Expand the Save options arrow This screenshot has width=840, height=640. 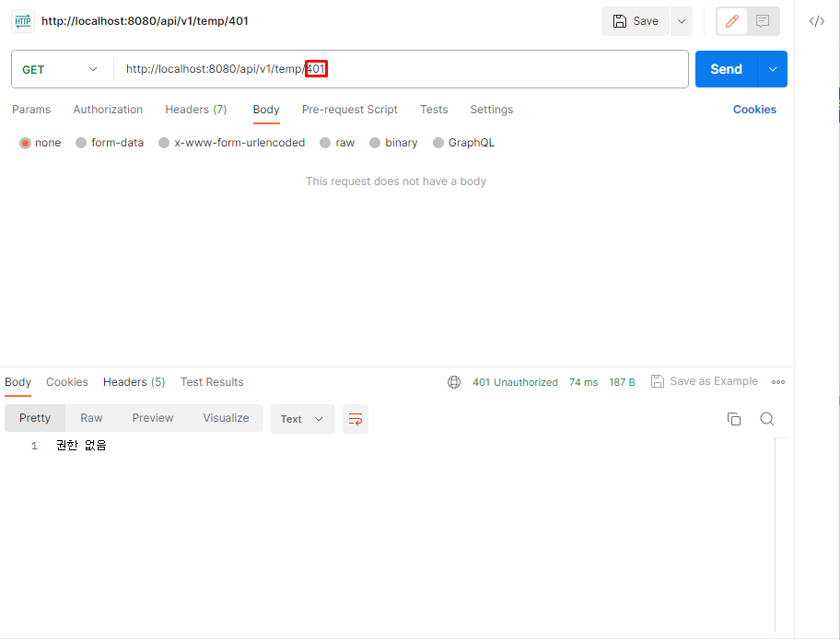pyautogui.click(x=682, y=21)
